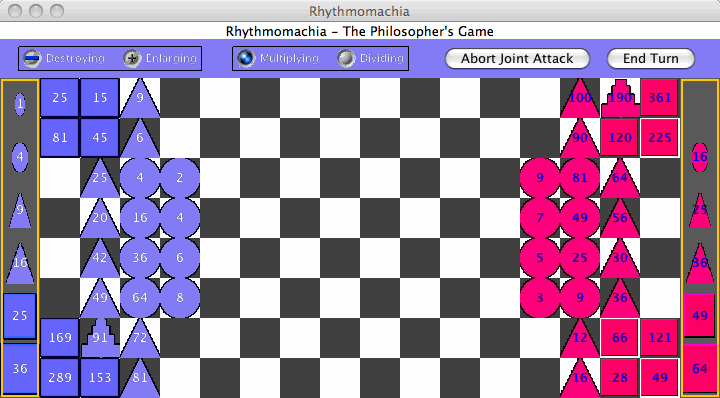Image resolution: width=720 pixels, height=398 pixels.
Task: Select the blue pyramid piece 91
Action: tap(100, 338)
